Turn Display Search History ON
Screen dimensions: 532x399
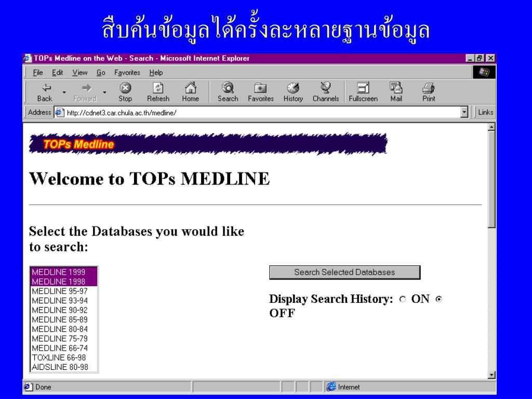coord(403,299)
